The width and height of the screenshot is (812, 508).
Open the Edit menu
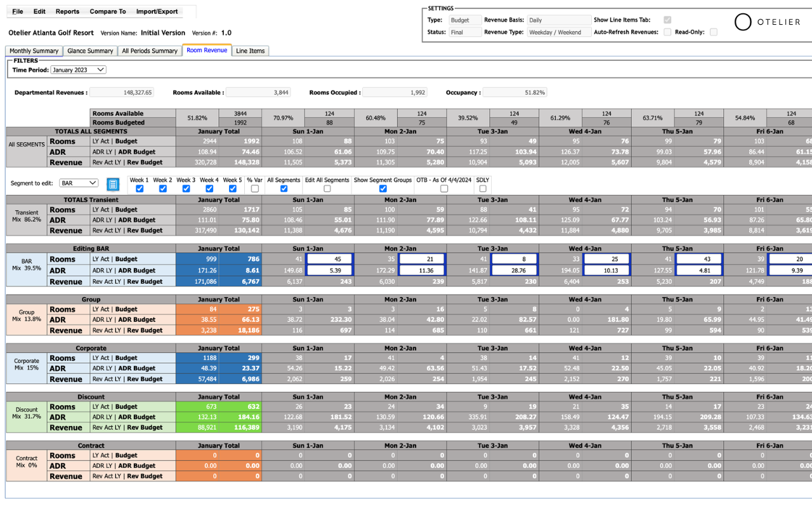click(x=39, y=11)
